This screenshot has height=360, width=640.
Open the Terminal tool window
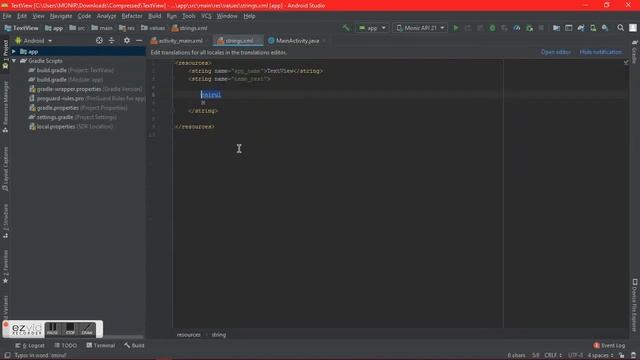pyautogui.click(x=100, y=345)
